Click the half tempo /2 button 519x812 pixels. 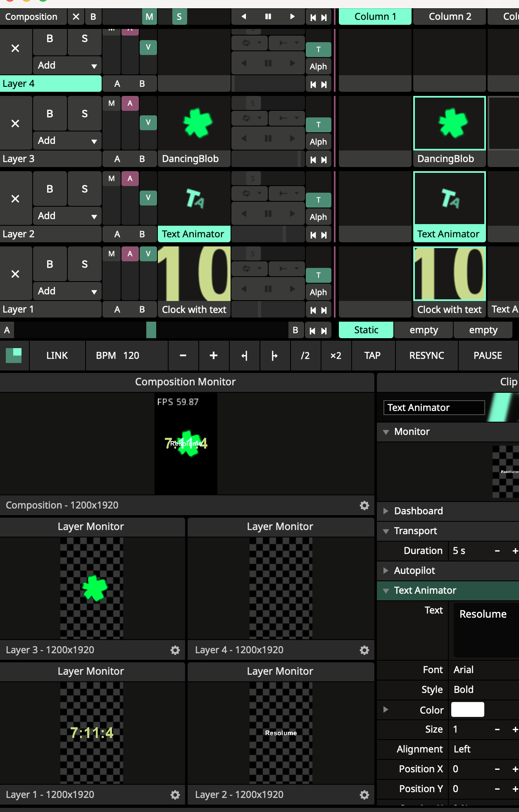click(305, 356)
